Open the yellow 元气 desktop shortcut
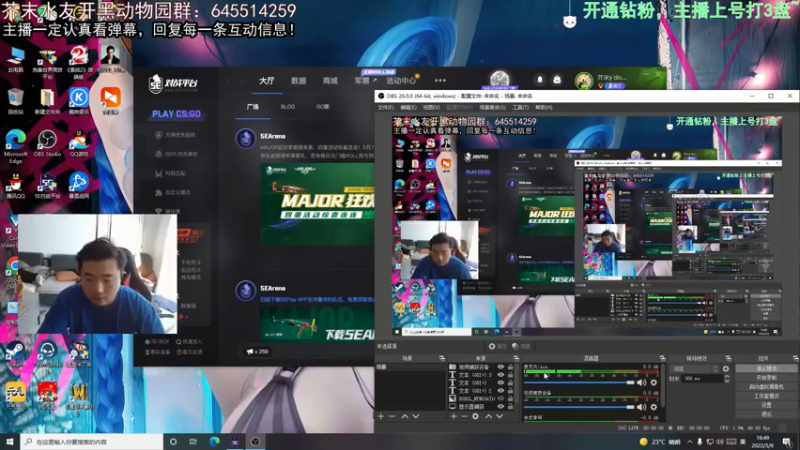This screenshot has height=450, width=800. tap(15, 395)
